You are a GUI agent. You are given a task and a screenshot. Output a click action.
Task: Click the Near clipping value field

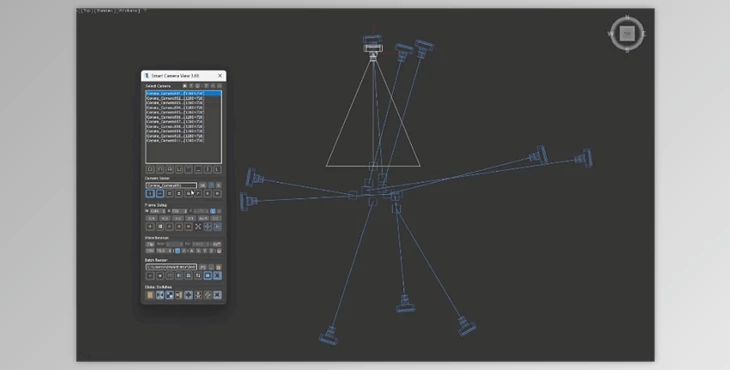tap(175, 244)
